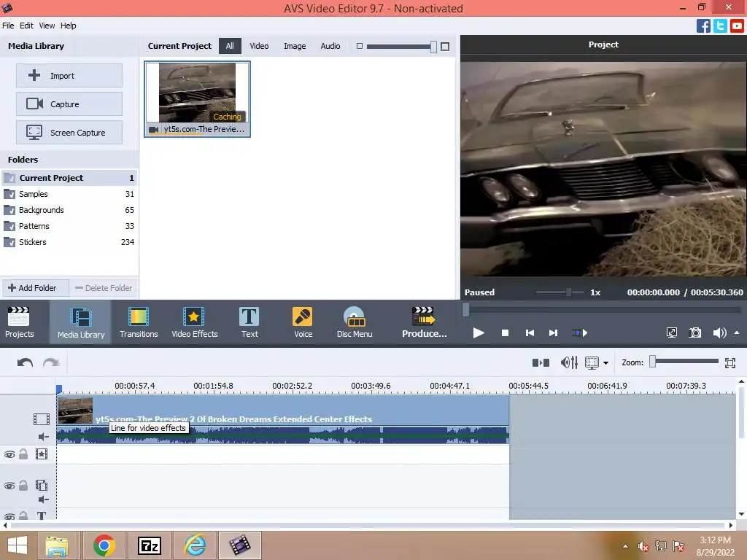Screen dimensions: 747x560
Task: Click the Capture button
Action: pos(69,104)
